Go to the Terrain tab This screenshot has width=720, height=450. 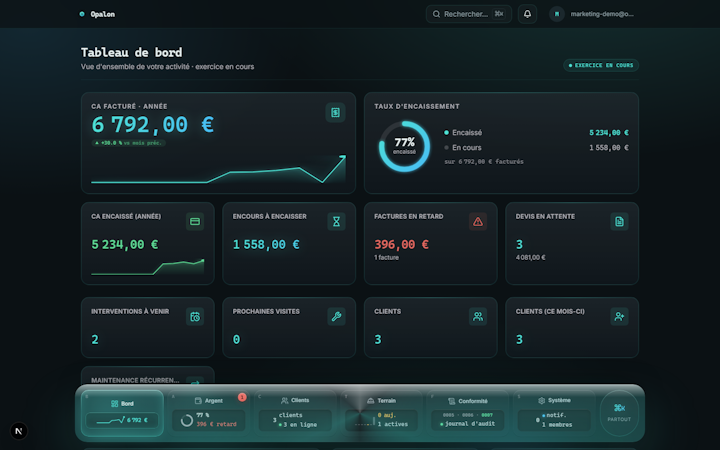pos(381,413)
